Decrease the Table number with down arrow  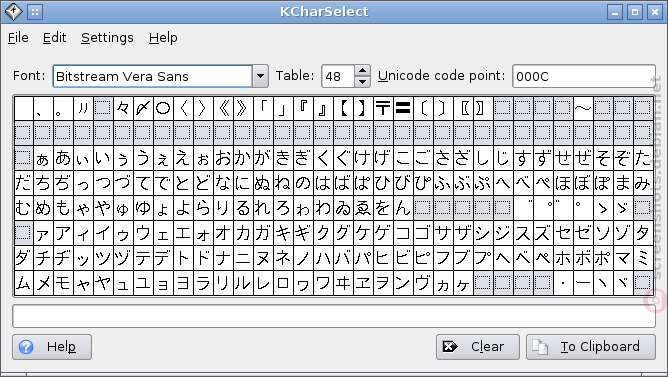pyautogui.click(x=363, y=81)
